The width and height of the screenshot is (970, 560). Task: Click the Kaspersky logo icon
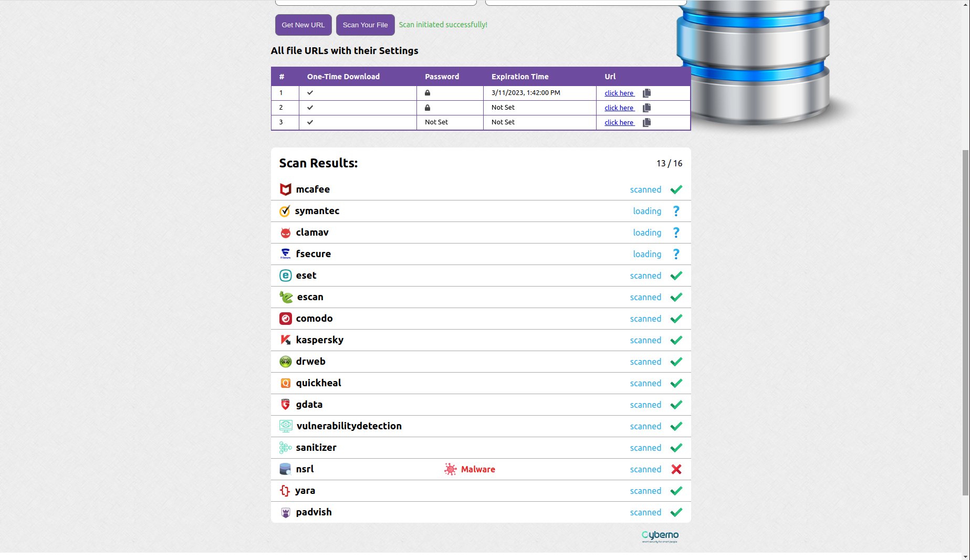pos(285,340)
